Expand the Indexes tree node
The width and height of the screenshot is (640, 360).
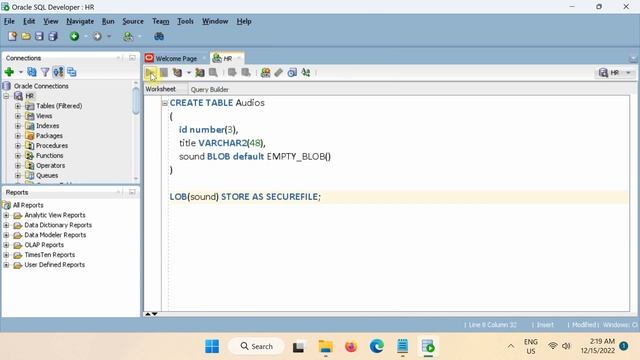[18, 126]
